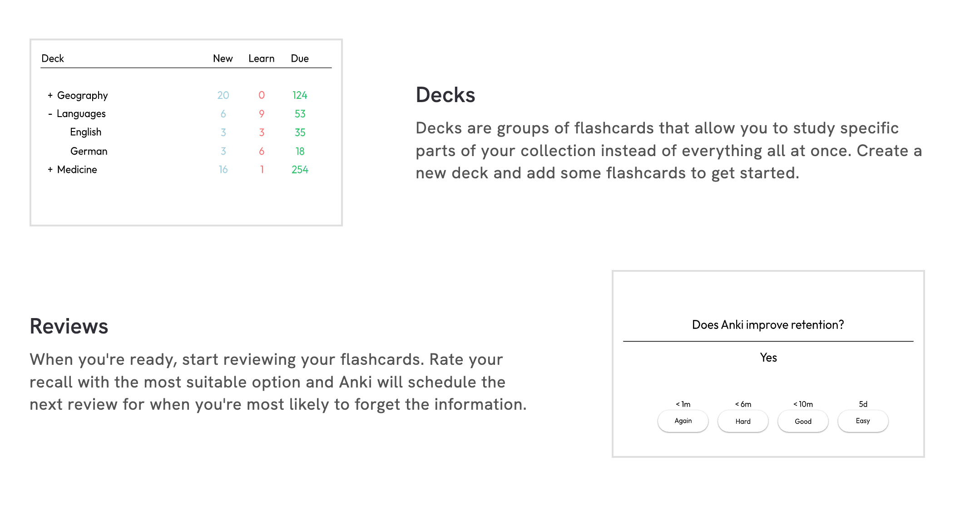Click the Reviews section heading
980x510 pixels.
69,326
